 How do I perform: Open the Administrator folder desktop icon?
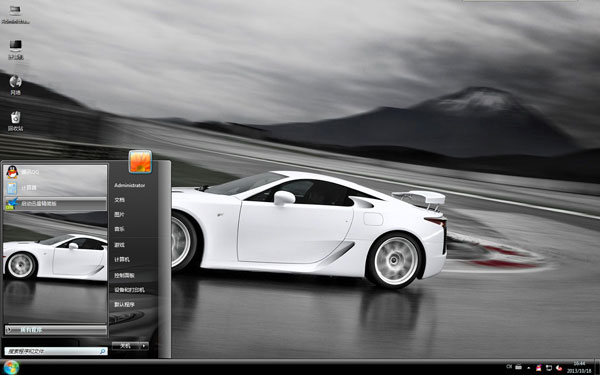pos(15,14)
